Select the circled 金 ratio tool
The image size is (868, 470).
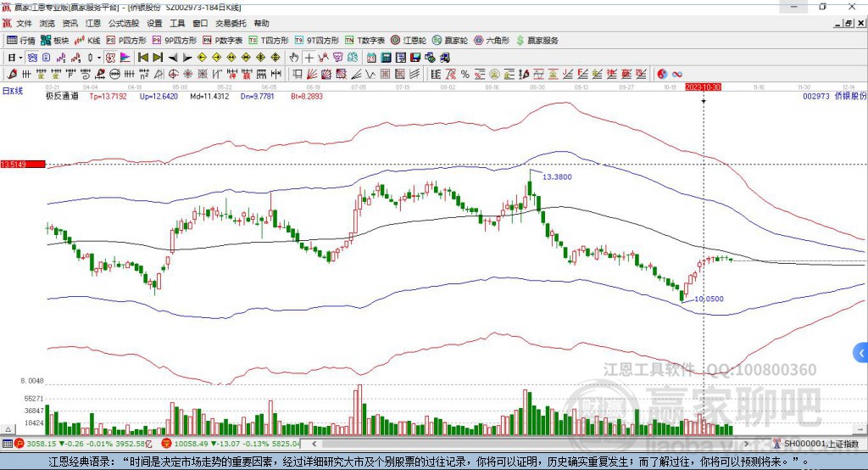coord(494,75)
